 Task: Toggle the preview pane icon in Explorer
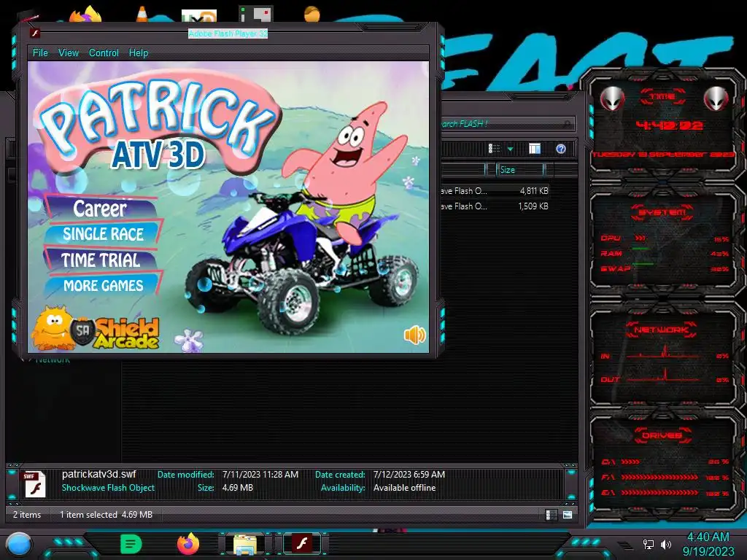(535, 149)
